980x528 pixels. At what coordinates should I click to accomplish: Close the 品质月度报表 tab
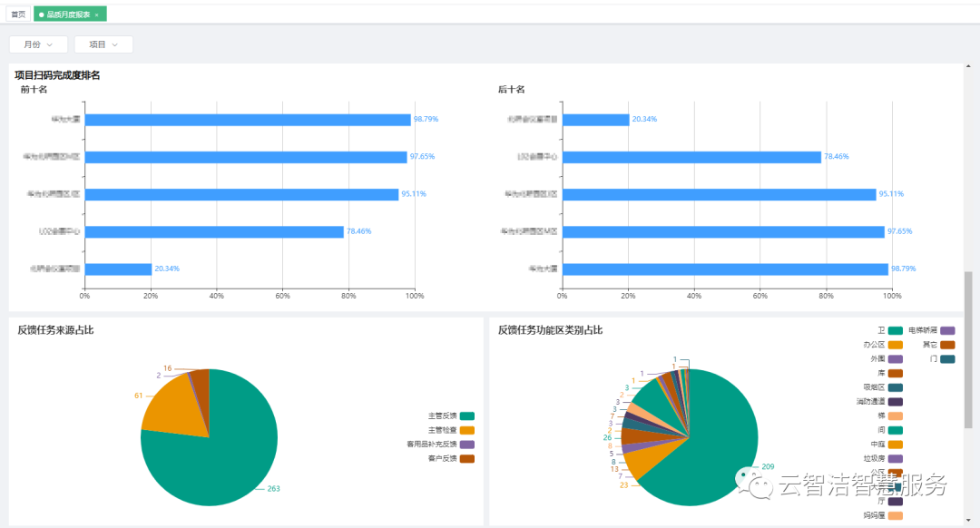pyautogui.click(x=97, y=15)
